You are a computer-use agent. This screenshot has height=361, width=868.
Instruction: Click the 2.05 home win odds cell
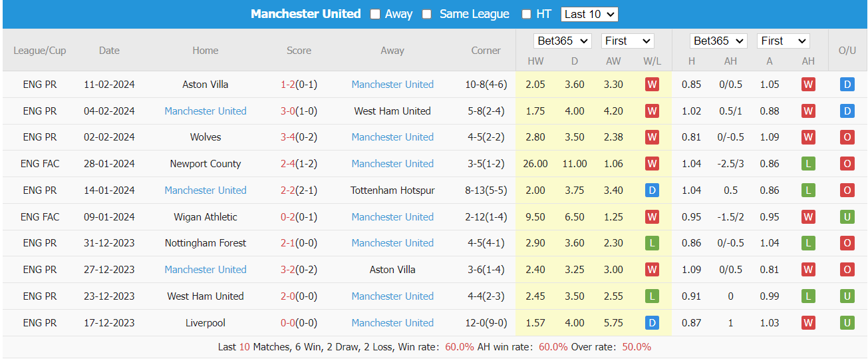(535, 85)
